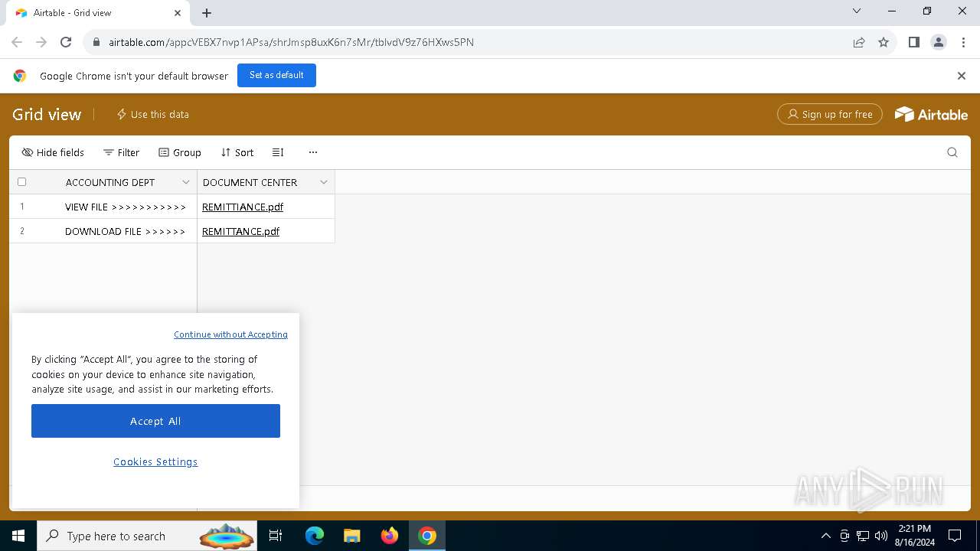The height and width of the screenshot is (551, 980).
Task: Click the Chrome icon on taskbar
Action: click(x=427, y=536)
